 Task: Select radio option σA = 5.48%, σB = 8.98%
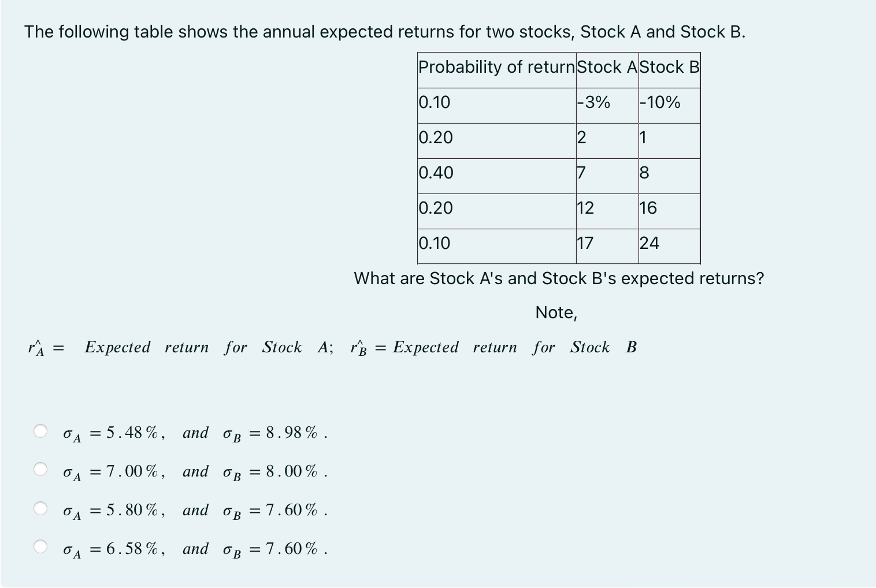pos(41,430)
